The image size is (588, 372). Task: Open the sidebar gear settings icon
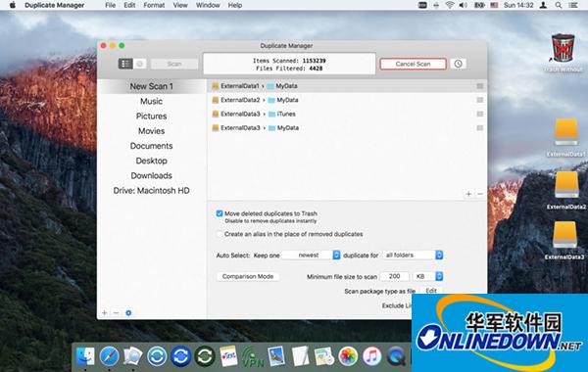[128, 313]
